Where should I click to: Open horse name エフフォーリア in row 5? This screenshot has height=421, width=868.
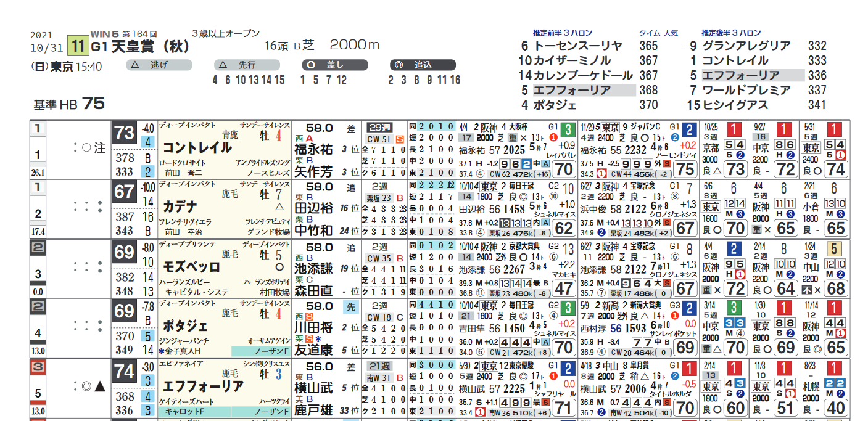pos(203,386)
